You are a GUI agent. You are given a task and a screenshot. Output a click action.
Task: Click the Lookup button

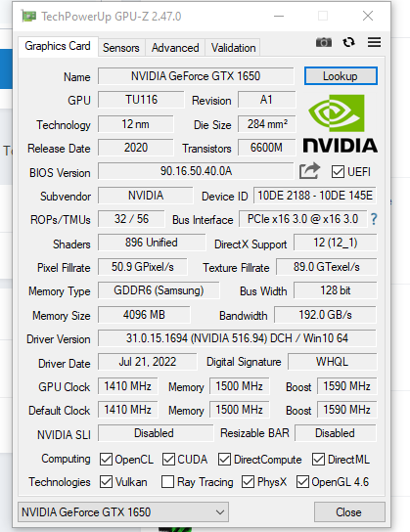(341, 76)
